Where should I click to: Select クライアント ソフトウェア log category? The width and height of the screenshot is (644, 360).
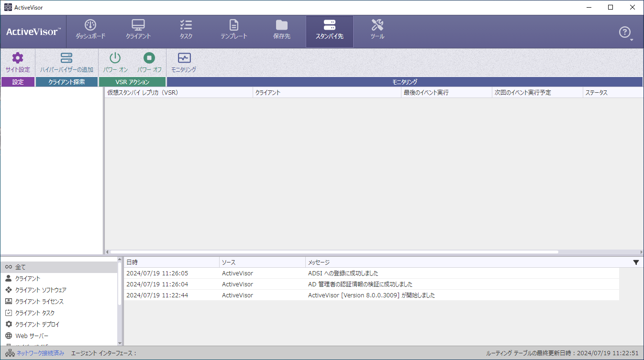coord(59,290)
